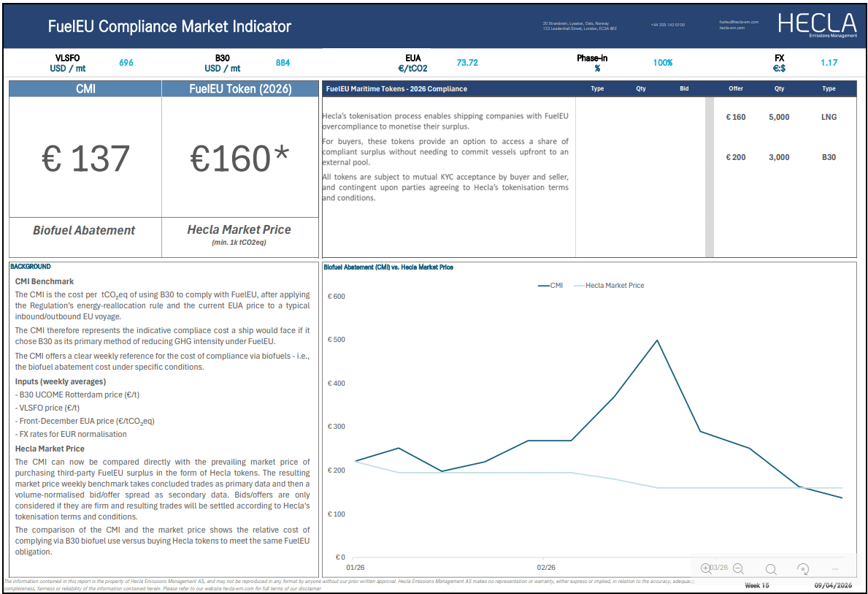Open the fueleu@hecla-em.com email link
The width and height of the screenshot is (868, 594).
point(739,22)
